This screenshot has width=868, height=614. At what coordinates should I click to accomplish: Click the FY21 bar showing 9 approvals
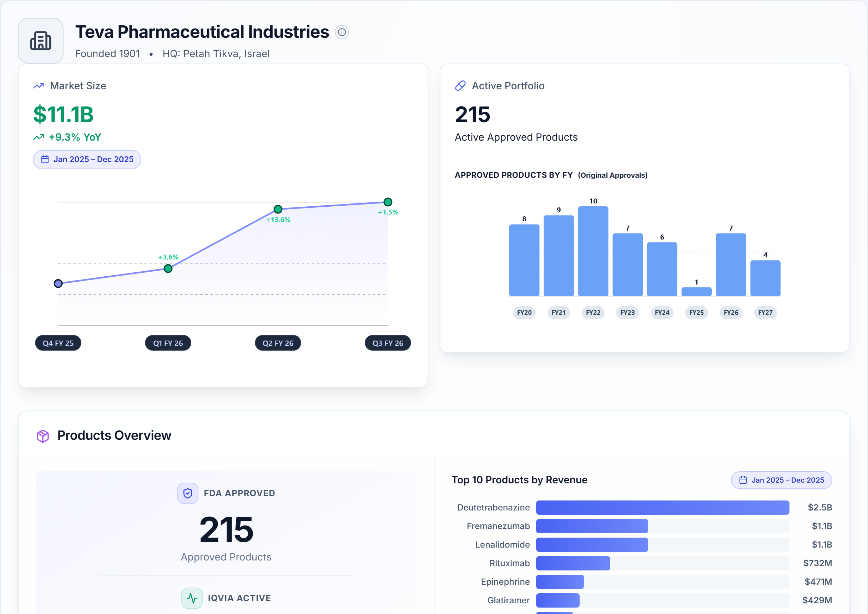[559, 256]
